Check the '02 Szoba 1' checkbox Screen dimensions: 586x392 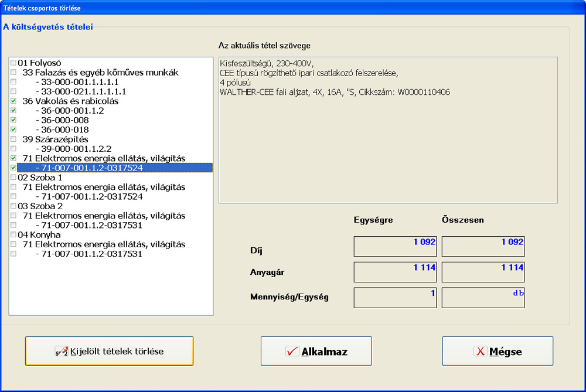click(13, 178)
